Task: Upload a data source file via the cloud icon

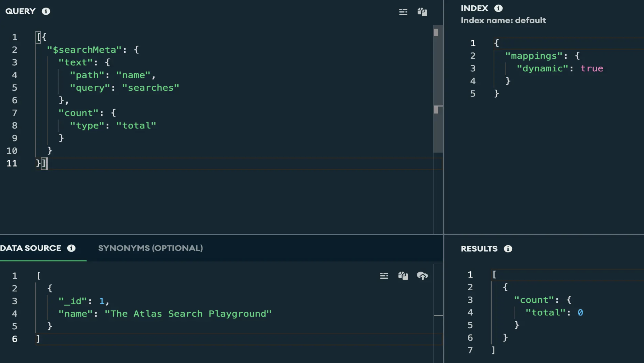Action: point(422,276)
